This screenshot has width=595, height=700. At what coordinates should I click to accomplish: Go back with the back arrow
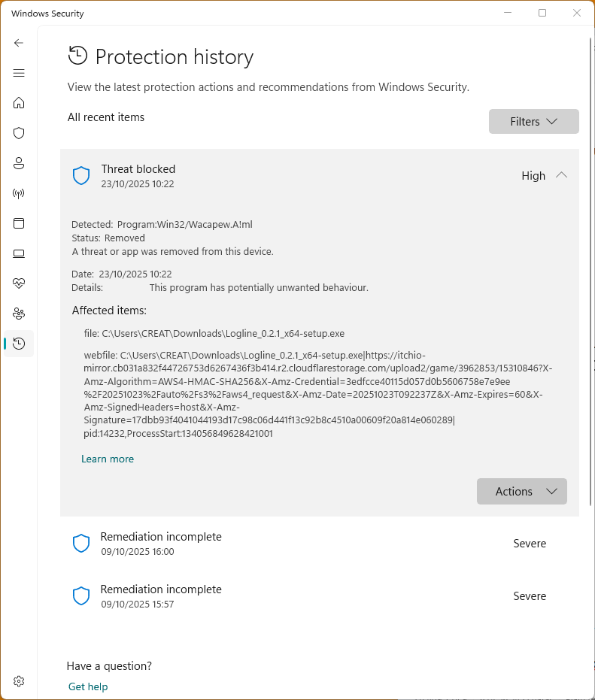(x=19, y=43)
